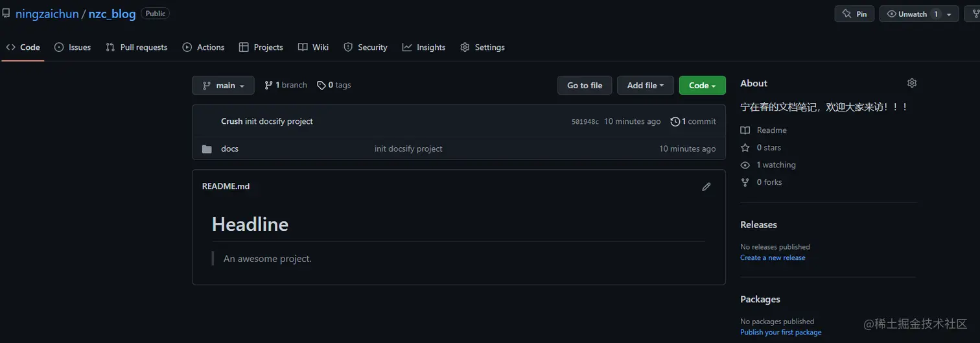This screenshot has height=343, width=980.
Task: View the 1 branch link
Action: coord(286,85)
